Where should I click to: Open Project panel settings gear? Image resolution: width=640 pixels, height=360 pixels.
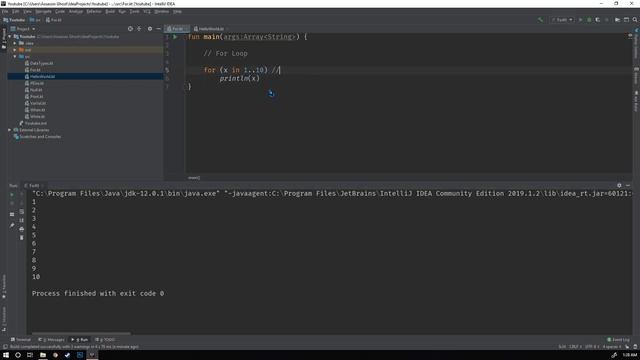pyautogui.click(x=150, y=29)
